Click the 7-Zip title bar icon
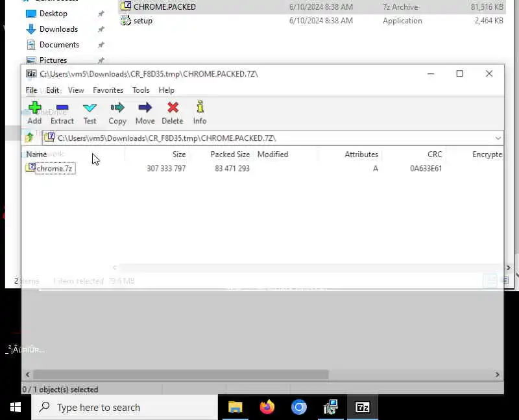Image resolution: width=519 pixels, height=420 pixels. [31, 73]
